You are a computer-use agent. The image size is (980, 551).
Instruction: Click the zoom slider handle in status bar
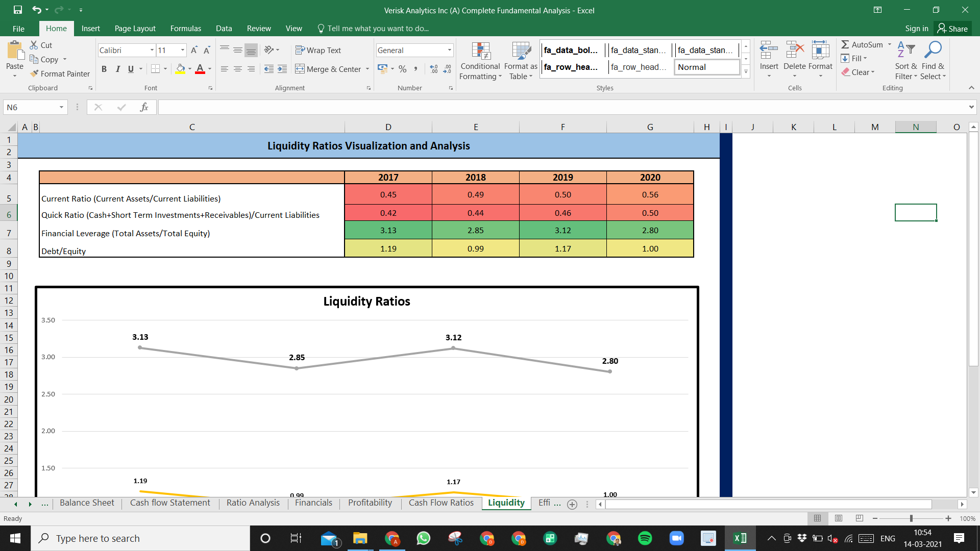point(911,518)
